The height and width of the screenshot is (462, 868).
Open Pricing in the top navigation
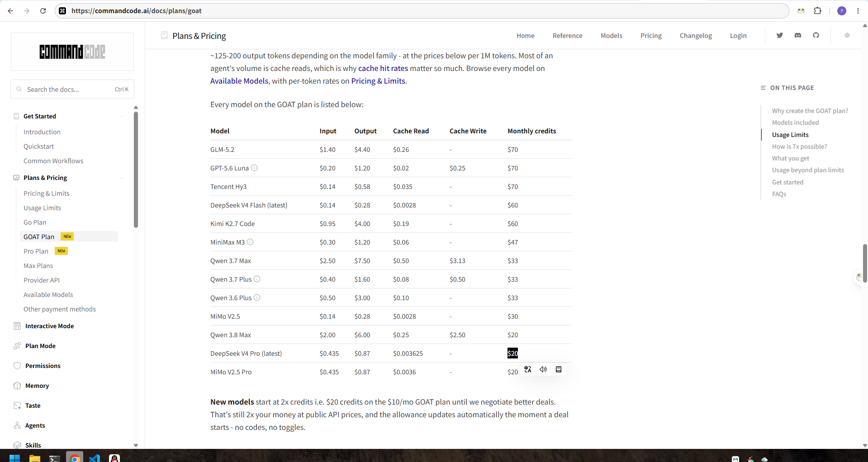pos(651,36)
